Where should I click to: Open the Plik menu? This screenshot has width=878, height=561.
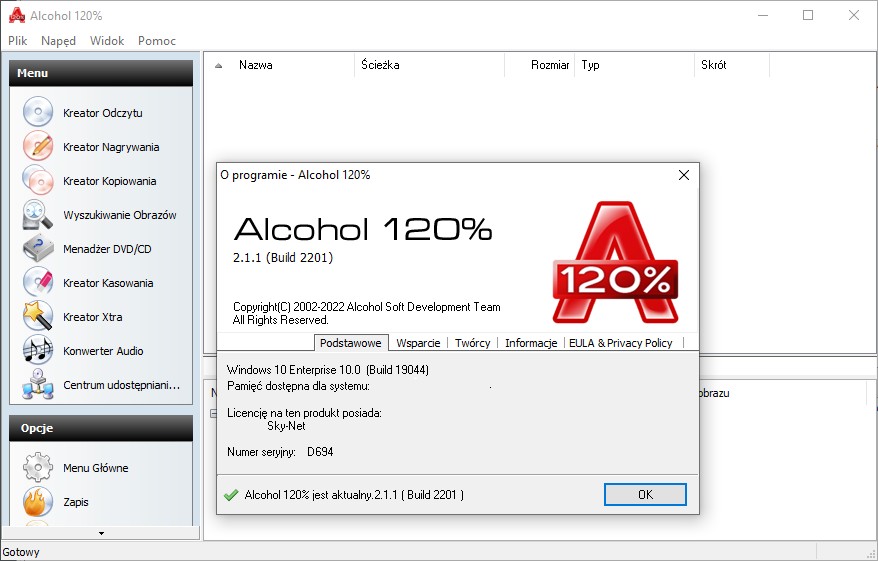point(18,41)
